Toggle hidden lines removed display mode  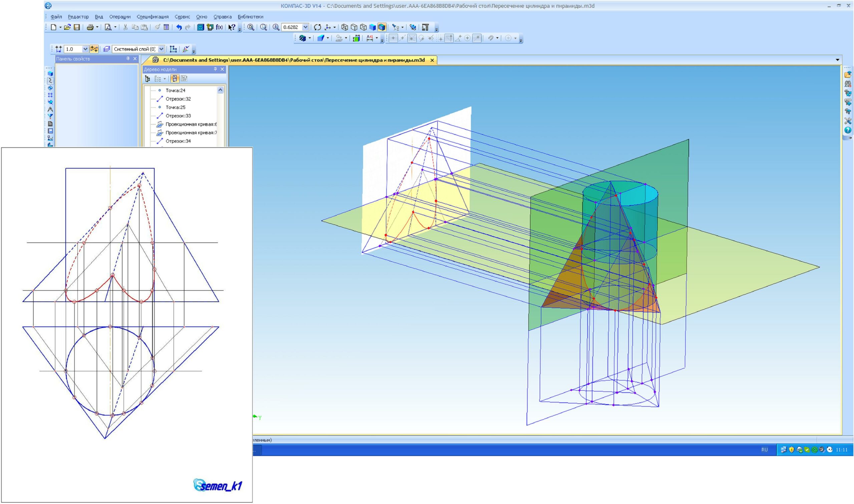click(x=354, y=27)
